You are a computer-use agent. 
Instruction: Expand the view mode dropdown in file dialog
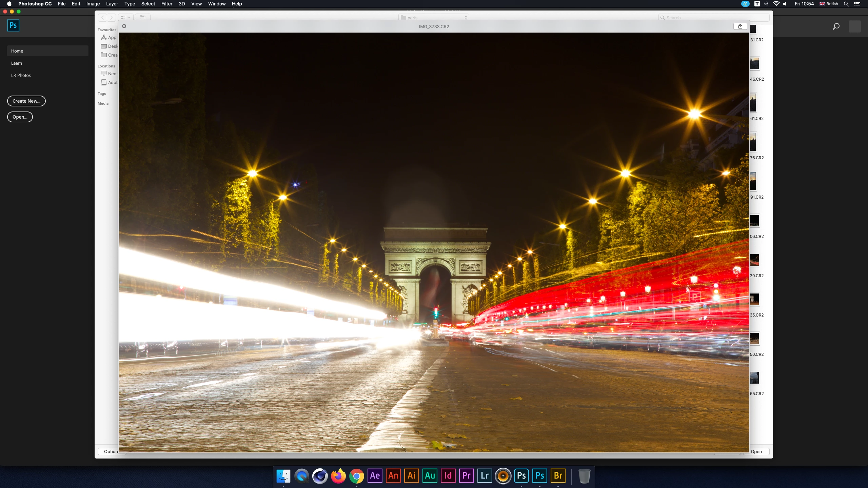(125, 17)
